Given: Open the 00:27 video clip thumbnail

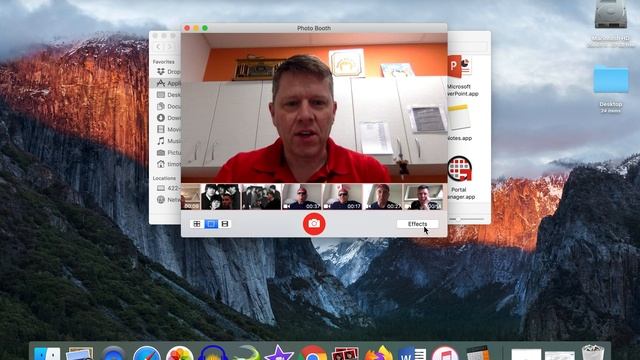Looking at the screenshot, I should coord(383,197).
